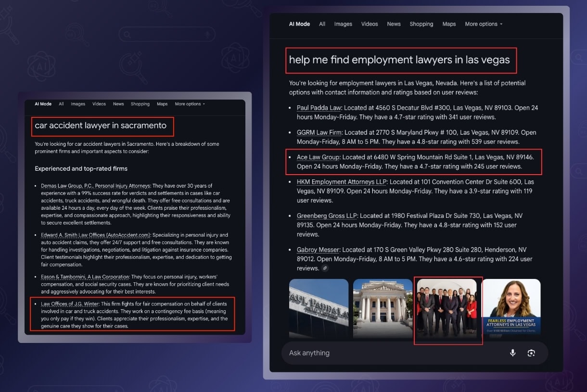Open the citation chip after Gabroy Messer reviews
This screenshot has height=392, width=587.
click(x=325, y=268)
